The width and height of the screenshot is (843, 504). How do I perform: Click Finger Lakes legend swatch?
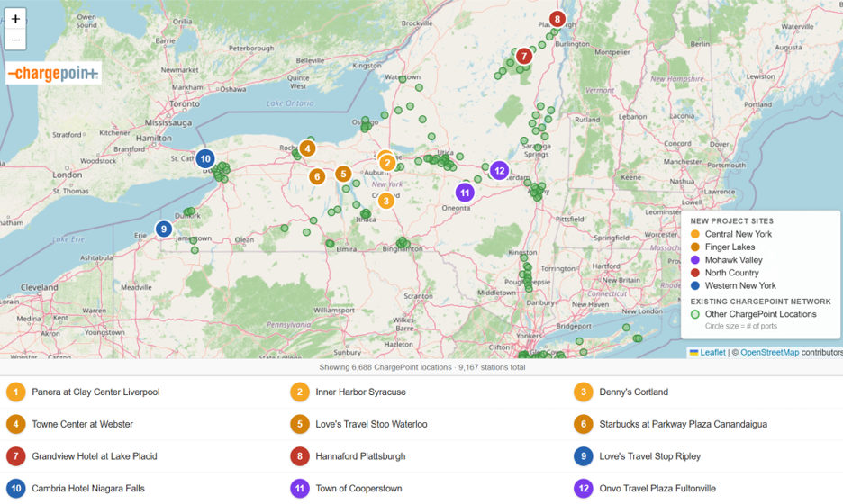click(x=695, y=247)
